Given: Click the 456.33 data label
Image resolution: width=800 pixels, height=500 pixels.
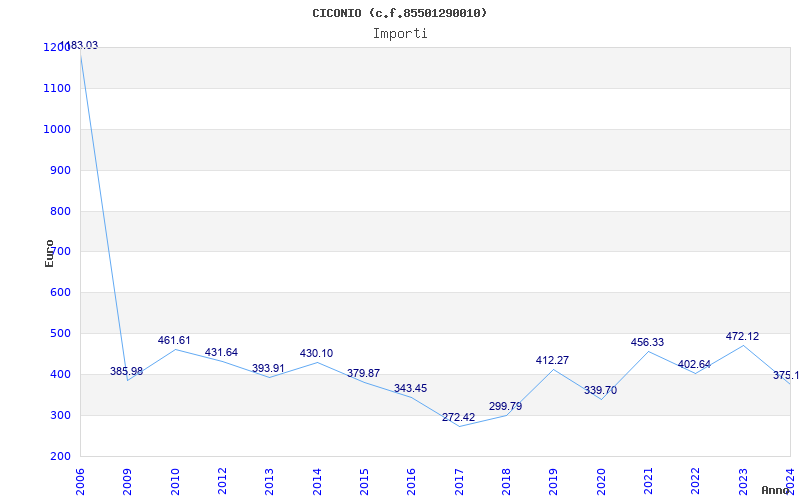Looking at the screenshot, I should click(x=647, y=343).
